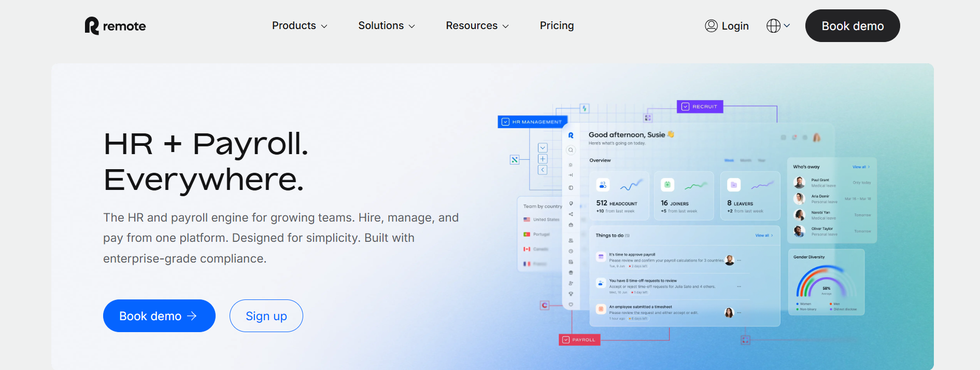This screenshot has width=980, height=370.
Task: Click the search icon in the dashboard sidebar
Action: (x=571, y=150)
